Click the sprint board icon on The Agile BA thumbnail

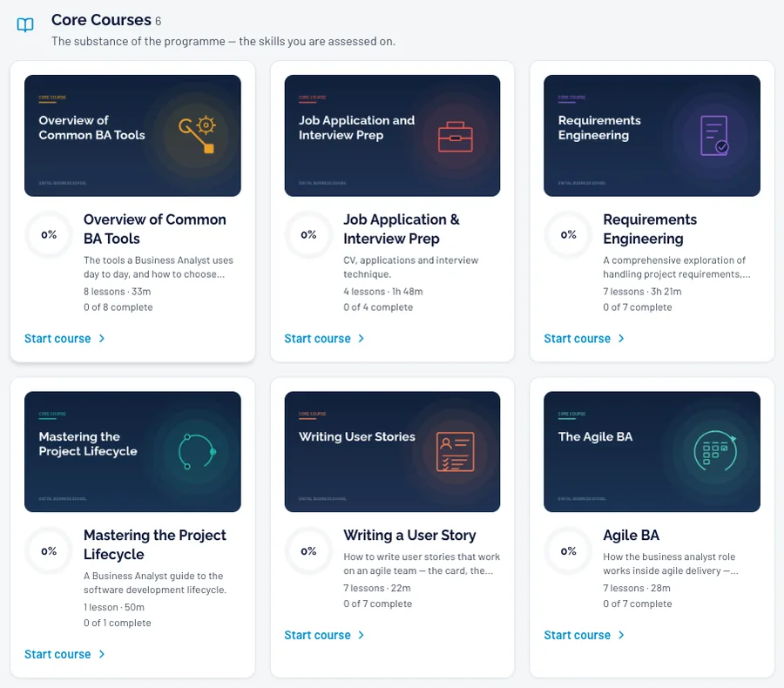point(715,450)
